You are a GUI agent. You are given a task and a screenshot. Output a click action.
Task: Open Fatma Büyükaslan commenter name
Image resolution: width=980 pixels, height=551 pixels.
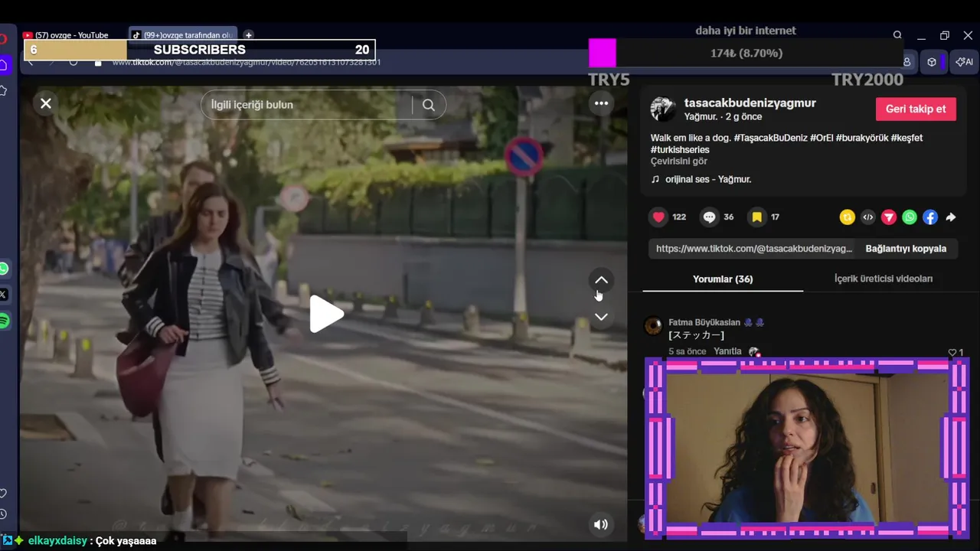pos(704,322)
